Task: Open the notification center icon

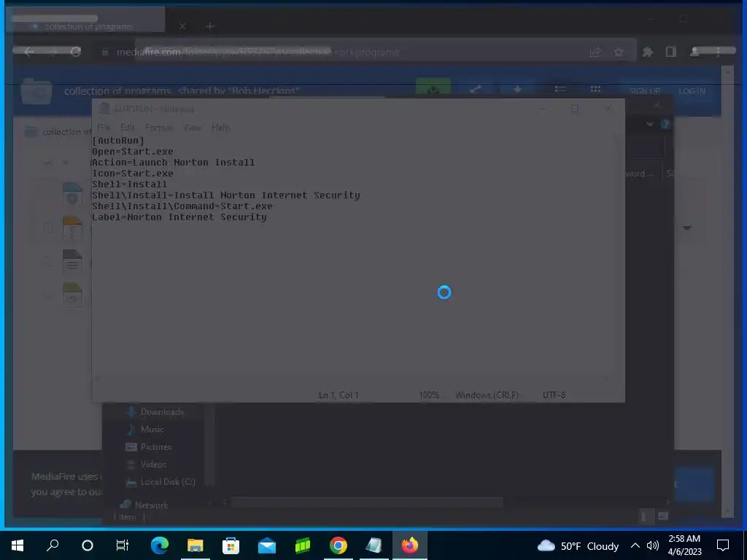Action: (723, 545)
